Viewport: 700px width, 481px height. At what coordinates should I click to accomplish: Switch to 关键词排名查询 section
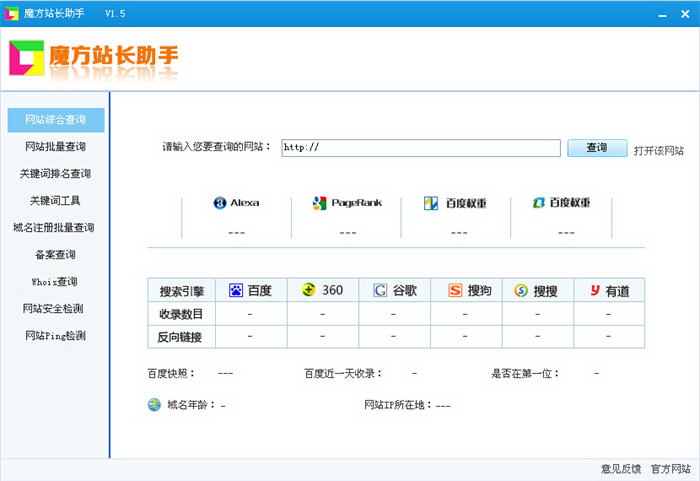coord(55,174)
